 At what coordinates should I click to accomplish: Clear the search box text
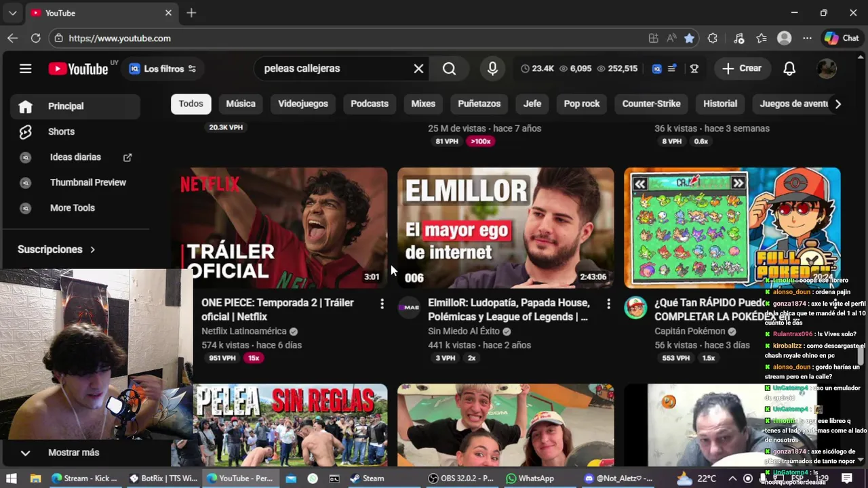(x=418, y=68)
